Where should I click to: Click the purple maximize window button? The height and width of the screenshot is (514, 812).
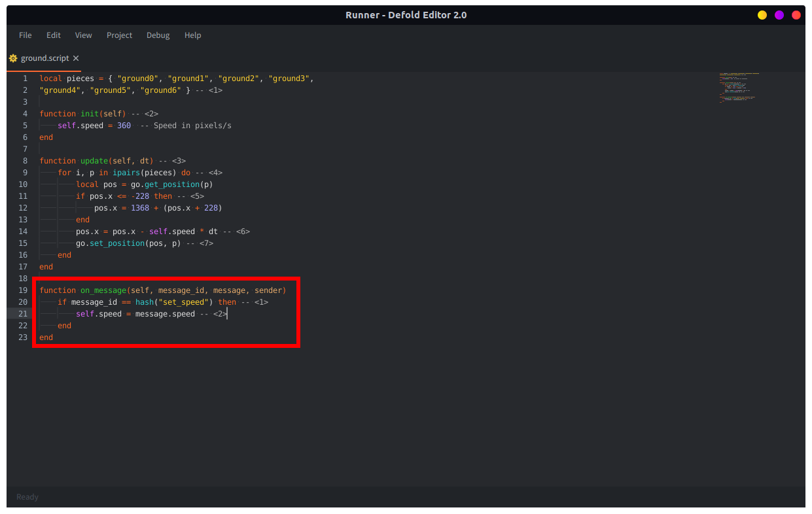779,15
